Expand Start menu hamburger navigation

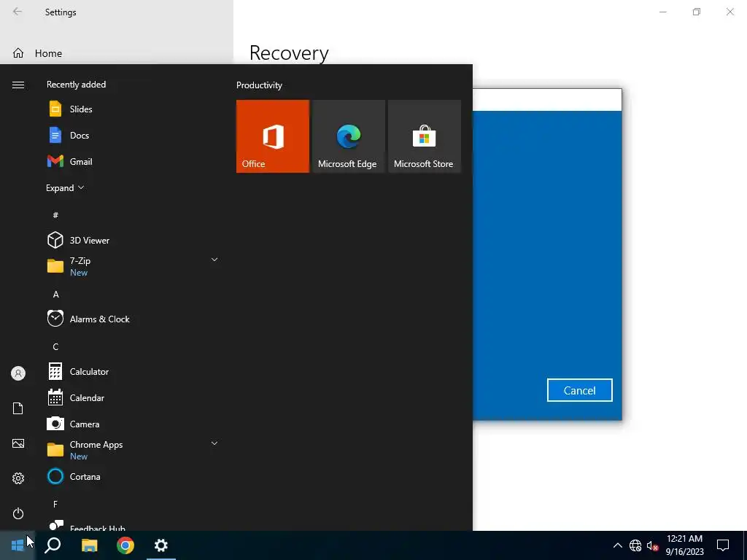[x=18, y=85]
